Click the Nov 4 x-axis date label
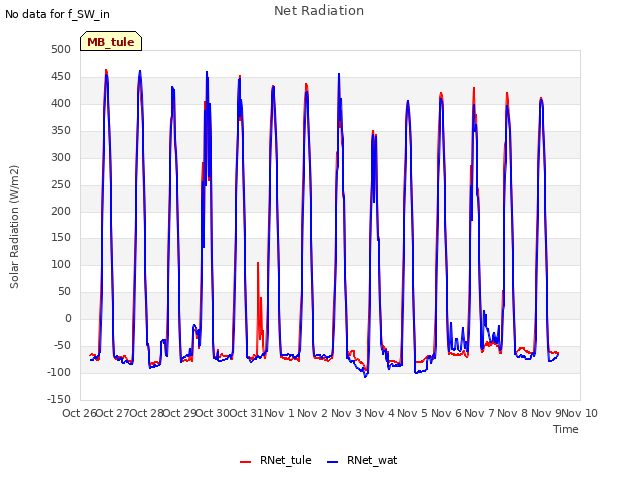640x480 pixels. pyautogui.click(x=380, y=413)
